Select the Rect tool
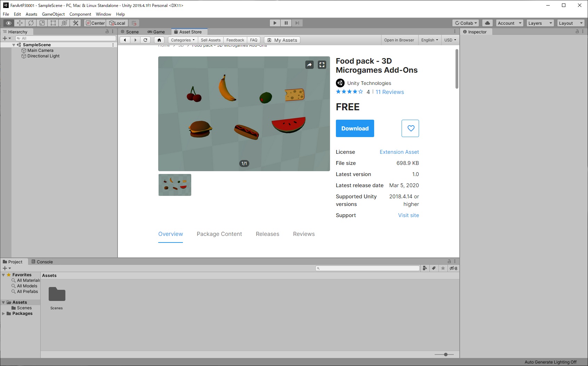 click(x=53, y=23)
